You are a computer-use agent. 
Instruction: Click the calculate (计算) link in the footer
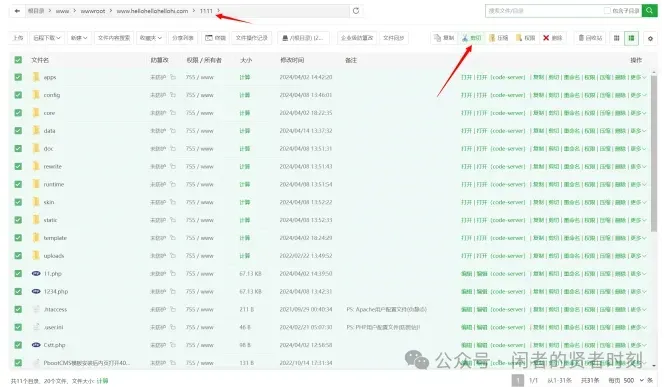[x=102, y=381]
